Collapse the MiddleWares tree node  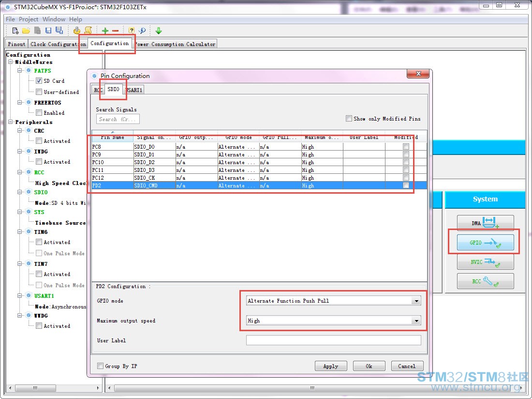pyautogui.click(x=11, y=62)
